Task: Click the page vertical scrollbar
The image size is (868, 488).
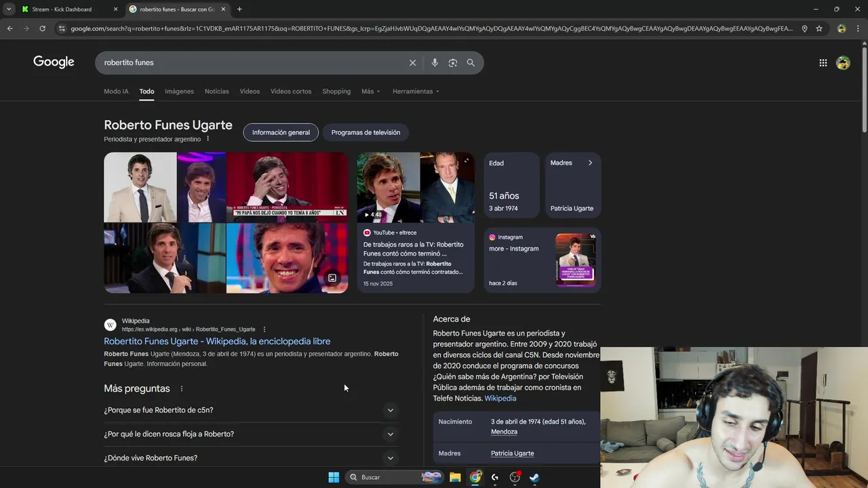Action: click(864, 88)
